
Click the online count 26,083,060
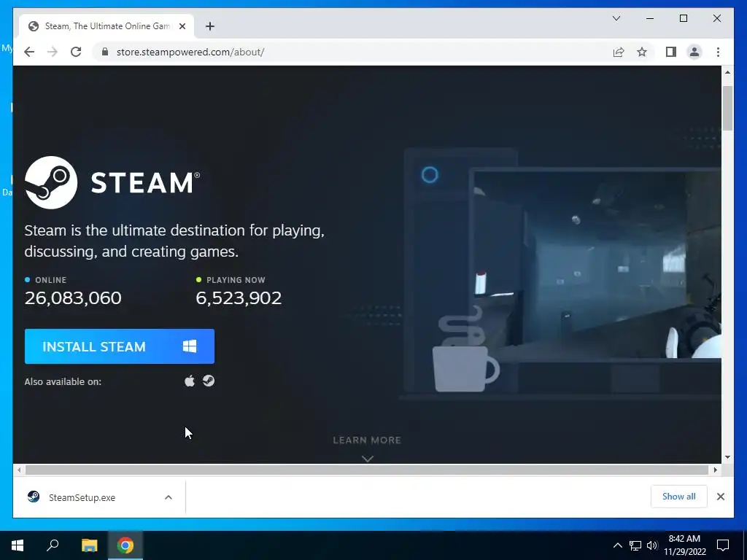point(73,298)
